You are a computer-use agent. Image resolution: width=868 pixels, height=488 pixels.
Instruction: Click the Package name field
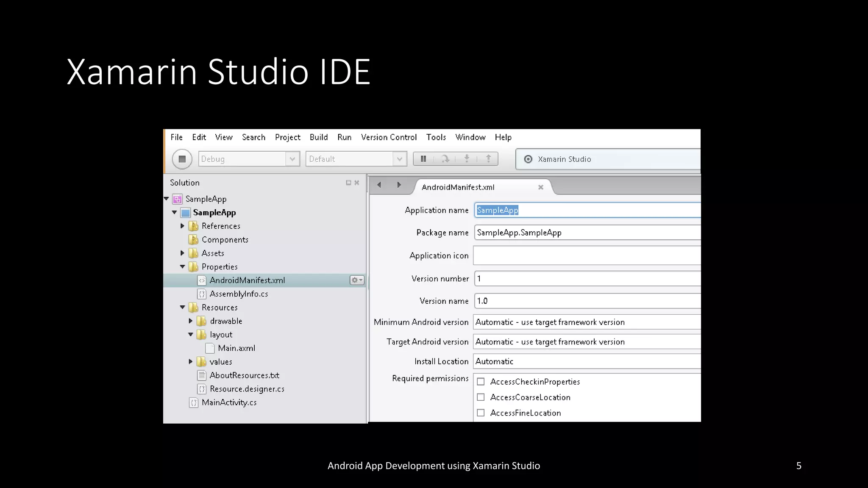coord(587,233)
